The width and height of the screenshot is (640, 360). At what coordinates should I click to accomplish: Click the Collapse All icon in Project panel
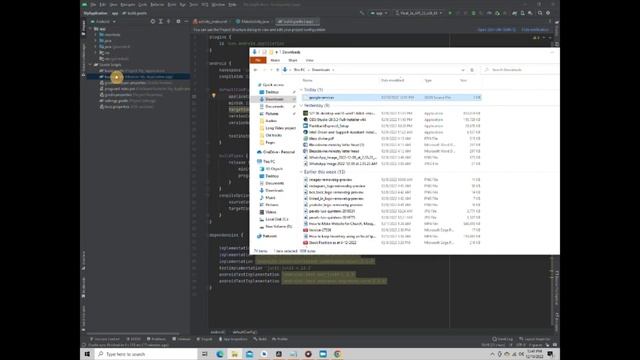[168, 21]
